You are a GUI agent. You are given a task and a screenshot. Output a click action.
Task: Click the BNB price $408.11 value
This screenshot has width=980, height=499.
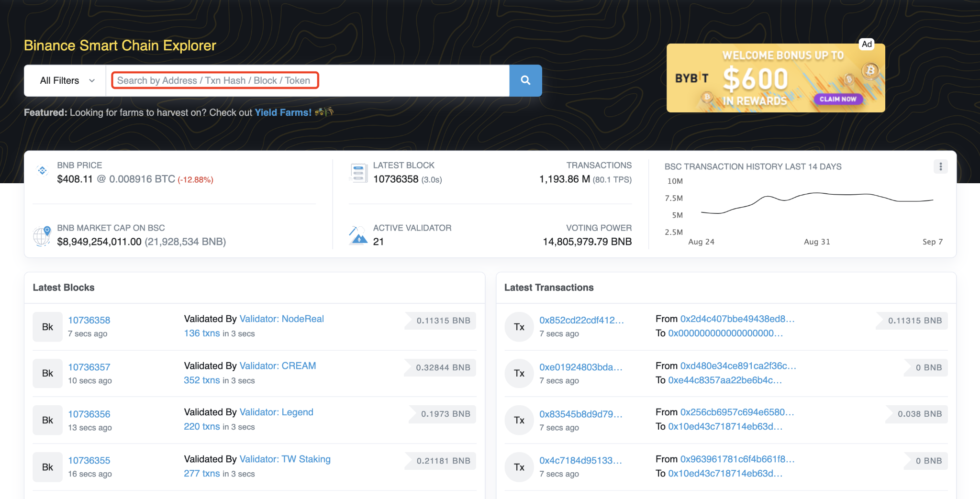pos(75,179)
